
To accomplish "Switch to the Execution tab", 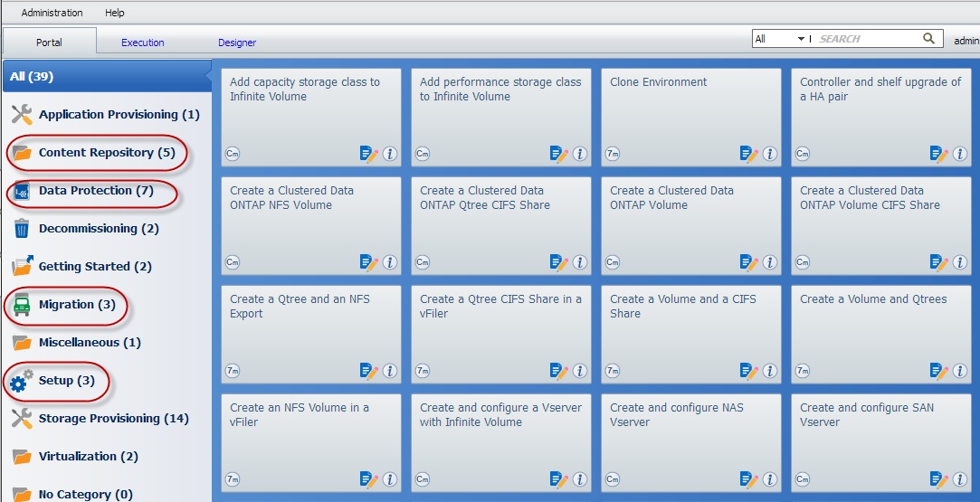I will pyautogui.click(x=142, y=43).
